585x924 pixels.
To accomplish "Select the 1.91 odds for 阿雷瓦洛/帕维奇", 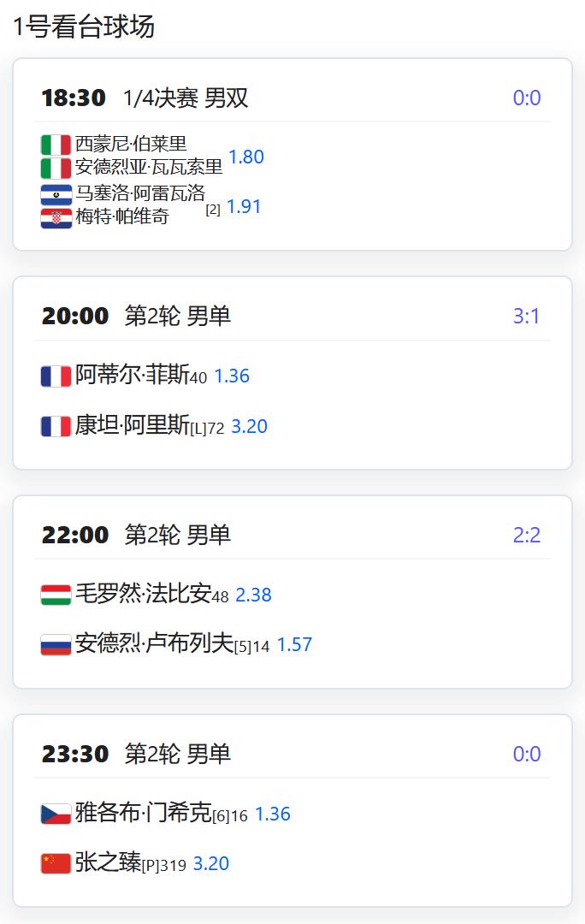I will (x=243, y=206).
